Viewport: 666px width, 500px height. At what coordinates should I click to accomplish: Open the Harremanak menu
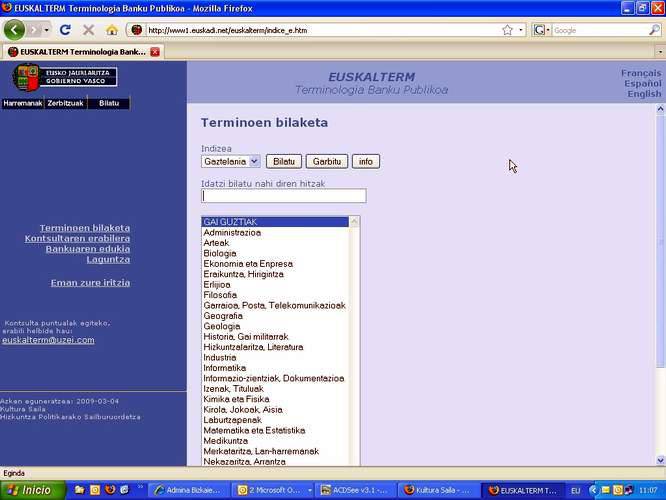(x=23, y=103)
